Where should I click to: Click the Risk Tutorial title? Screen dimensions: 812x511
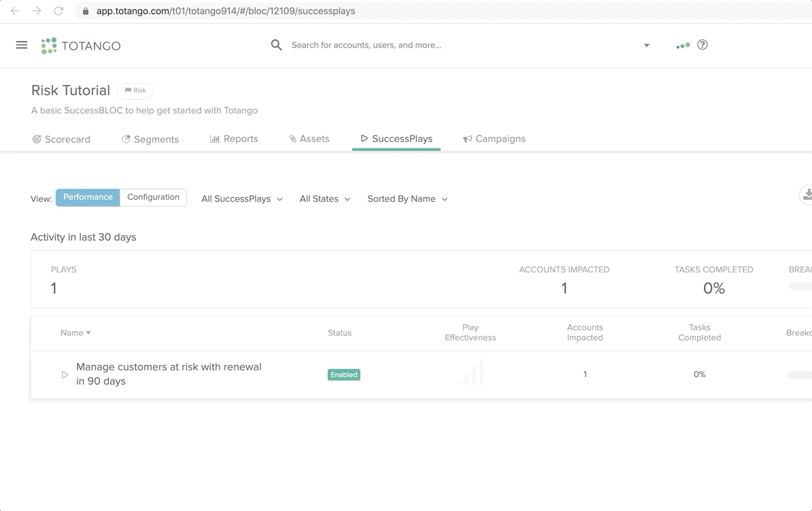pos(71,90)
